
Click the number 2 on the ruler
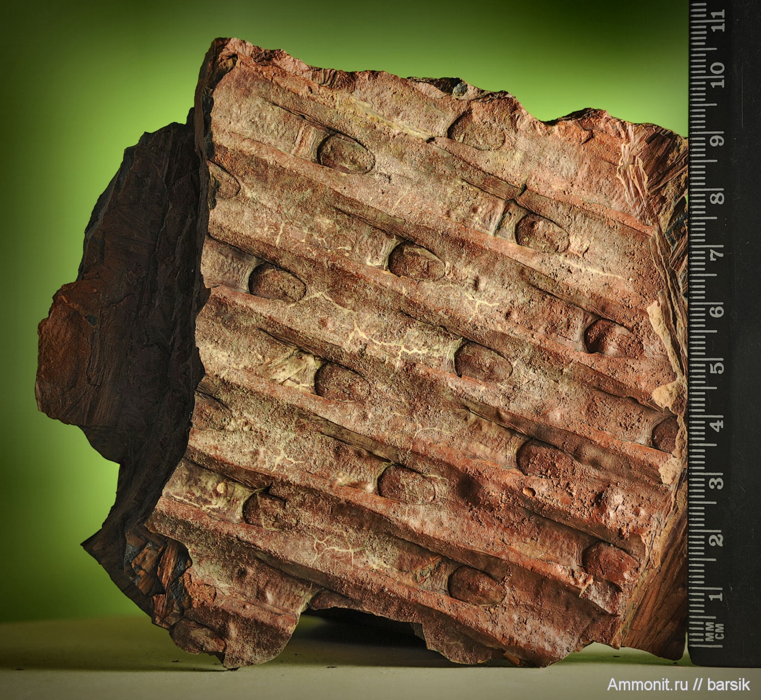pyautogui.click(x=718, y=538)
